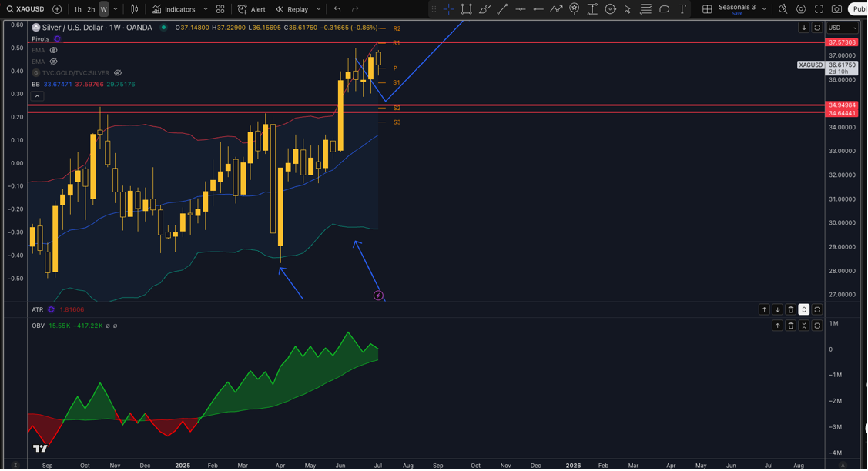868x471 pixels.
Task: Expand the collapsed ATR pane
Action: pos(804,309)
